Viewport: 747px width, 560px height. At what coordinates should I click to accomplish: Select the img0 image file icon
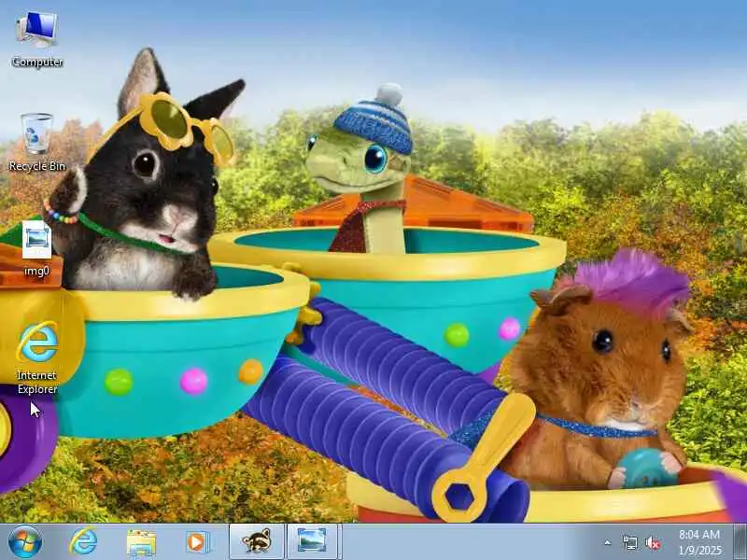(x=36, y=249)
